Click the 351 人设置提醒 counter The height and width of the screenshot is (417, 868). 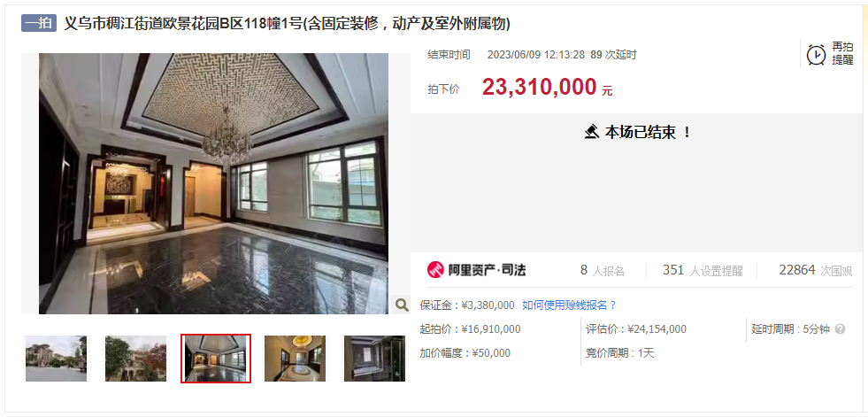pos(703,270)
